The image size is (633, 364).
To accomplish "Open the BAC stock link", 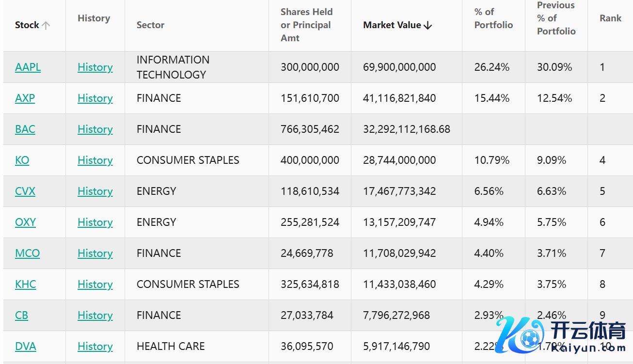I will tap(25, 129).
